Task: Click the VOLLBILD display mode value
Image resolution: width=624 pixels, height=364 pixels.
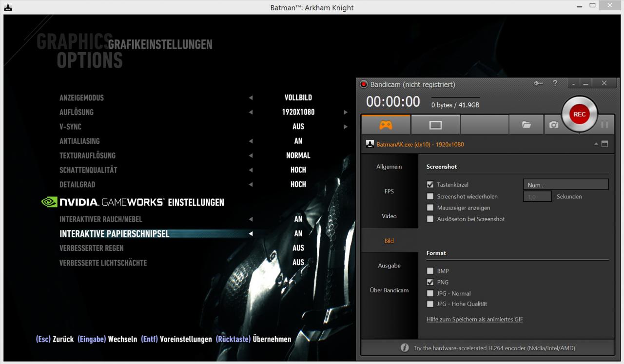Action: click(x=298, y=97)
